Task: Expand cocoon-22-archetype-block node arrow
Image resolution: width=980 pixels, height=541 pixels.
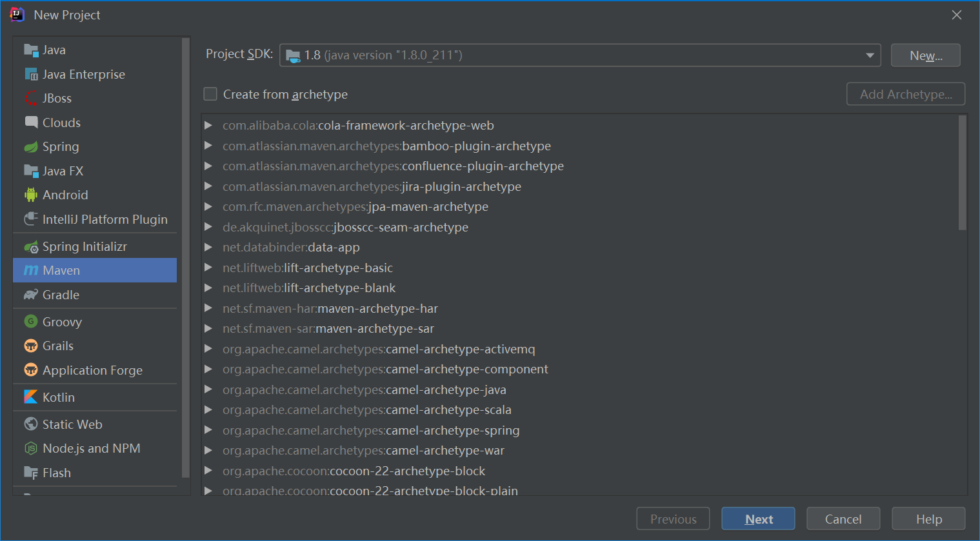Action: [208, 471]
